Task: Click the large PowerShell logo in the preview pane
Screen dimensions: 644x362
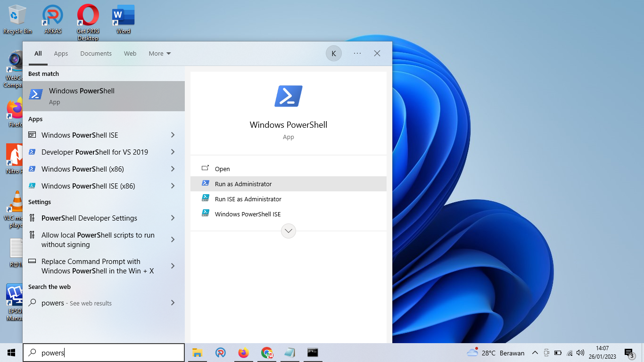Action: pyautogui.click(x=289, y=96)
